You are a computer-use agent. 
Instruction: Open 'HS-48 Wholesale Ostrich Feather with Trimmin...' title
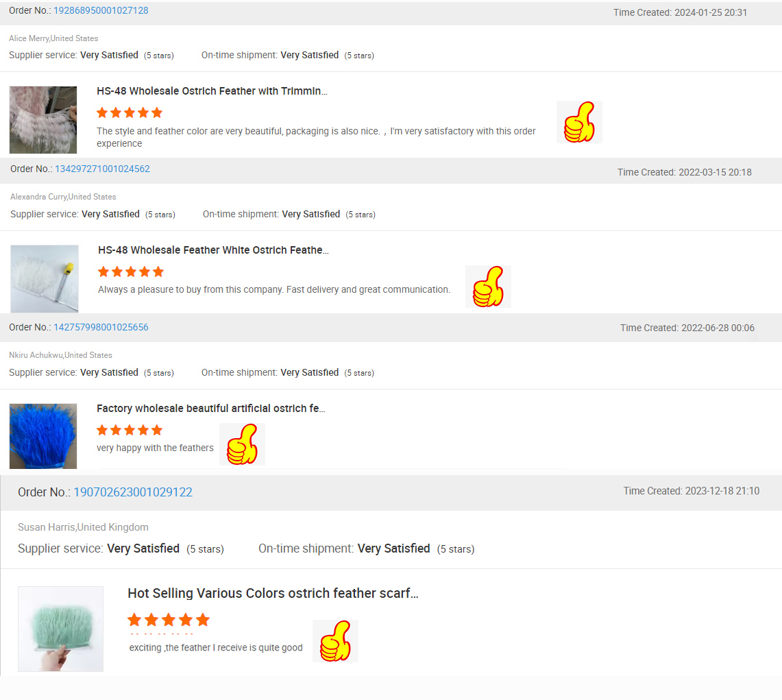[212, 91]
